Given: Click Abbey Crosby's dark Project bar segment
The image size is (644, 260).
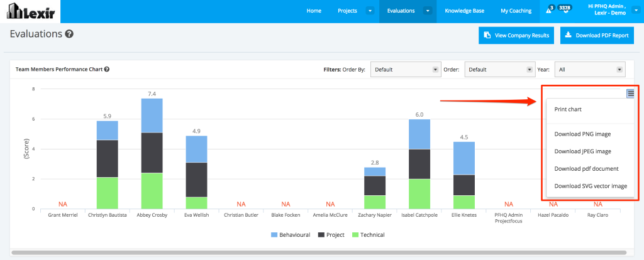Looking at the screenshot, I should click(152, 153).
